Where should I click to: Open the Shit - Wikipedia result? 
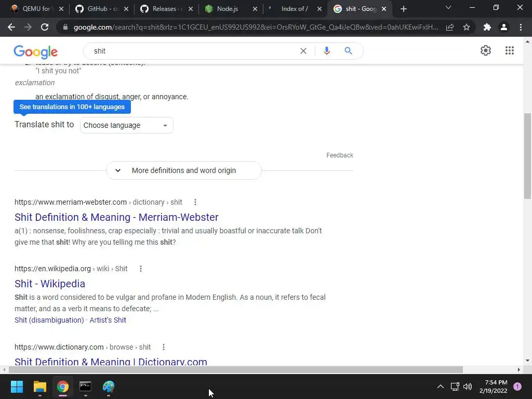coord(50,284)
